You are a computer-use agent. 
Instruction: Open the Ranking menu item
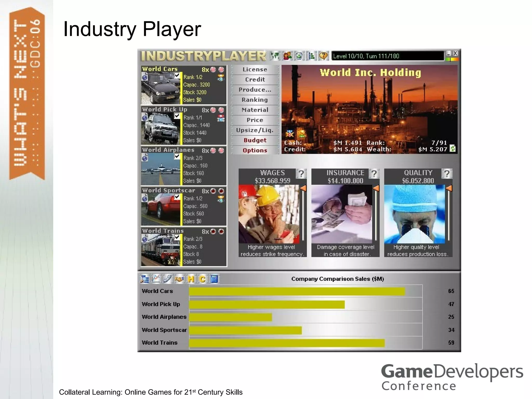(x=255, y=100)
